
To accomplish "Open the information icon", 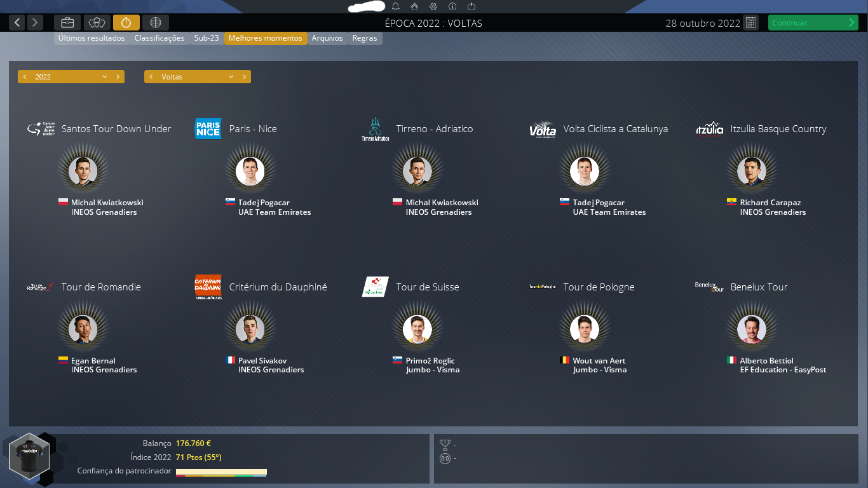I will 452,6.
